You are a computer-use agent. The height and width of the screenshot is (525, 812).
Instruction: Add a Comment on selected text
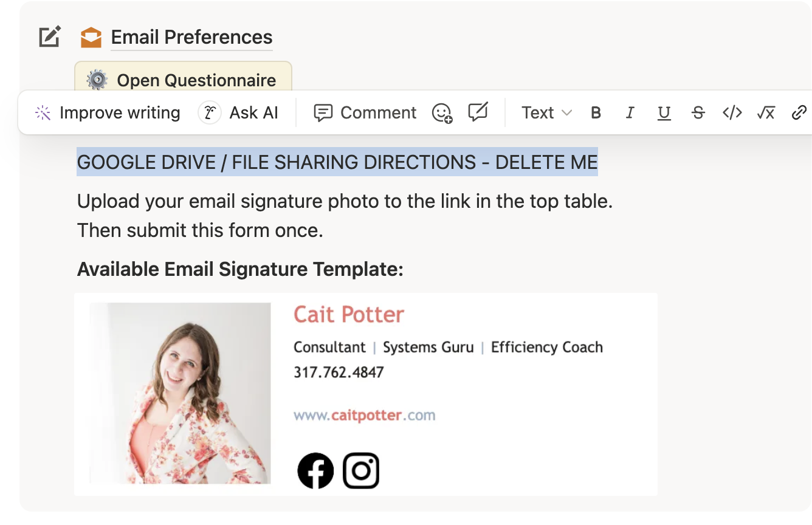click(365, 113)
